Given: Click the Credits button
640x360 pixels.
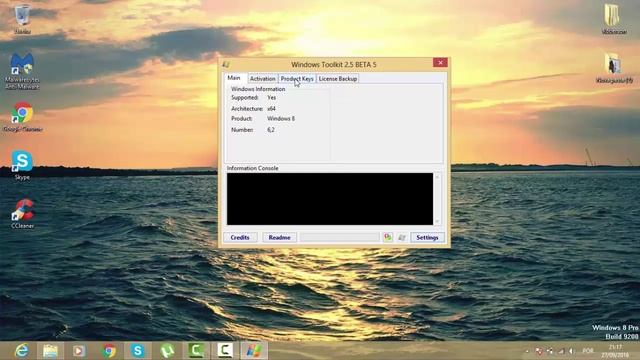Looking at the screenshot, I should [x=240, y=238].
